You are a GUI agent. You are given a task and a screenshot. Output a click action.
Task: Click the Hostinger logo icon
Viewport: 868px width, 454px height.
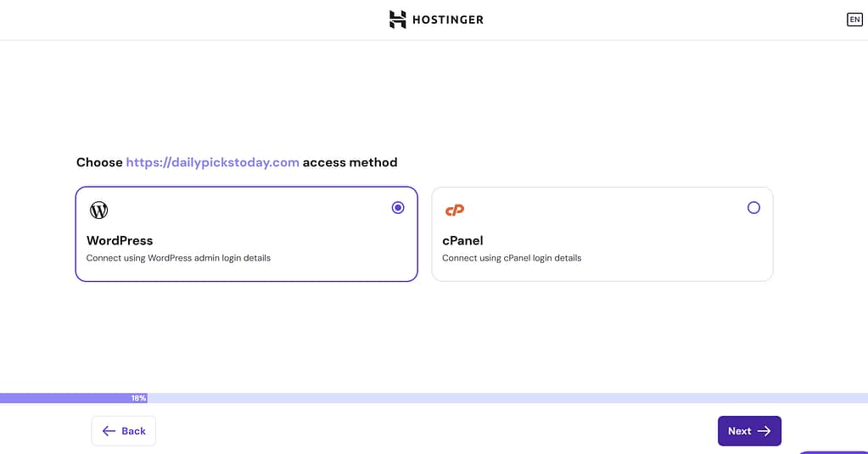397,20
